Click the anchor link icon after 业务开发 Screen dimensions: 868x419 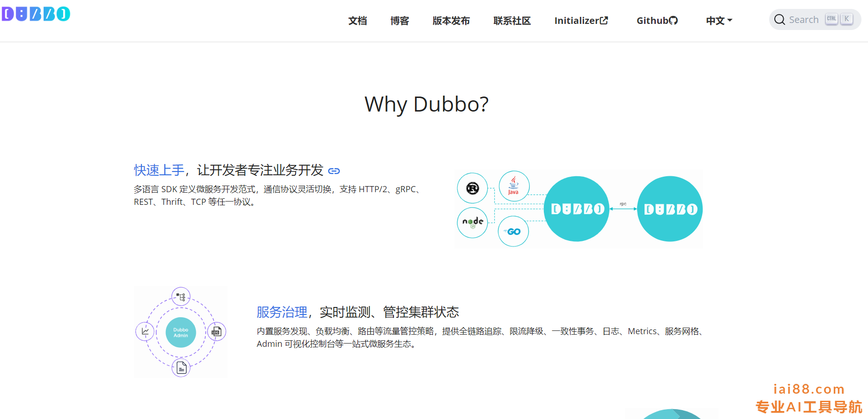coord(334,171)
